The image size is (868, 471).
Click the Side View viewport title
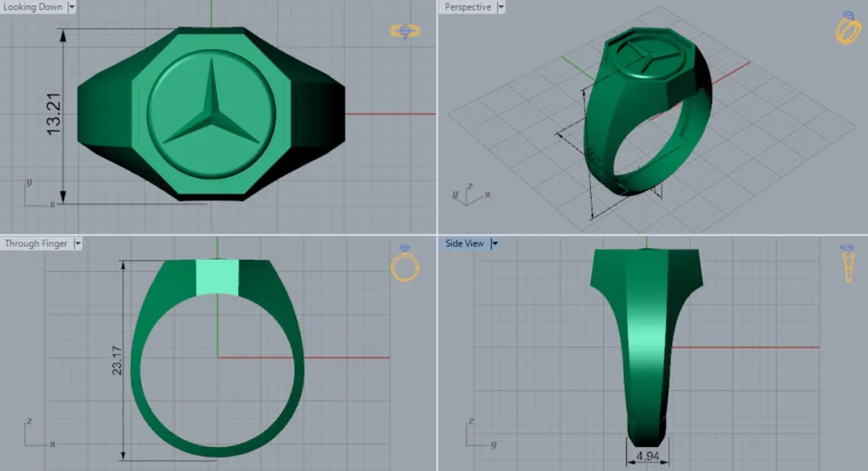(x=464, y=244)
